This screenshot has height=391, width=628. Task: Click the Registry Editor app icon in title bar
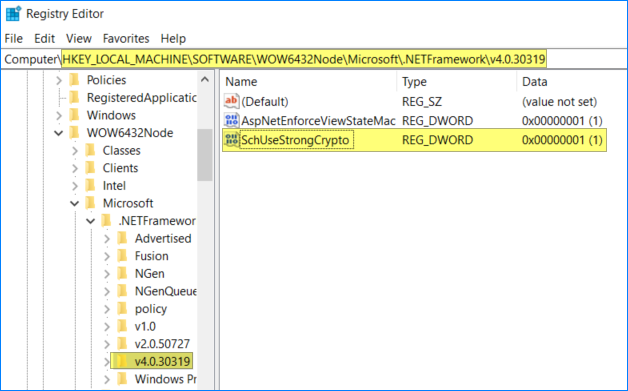point(13,13)
